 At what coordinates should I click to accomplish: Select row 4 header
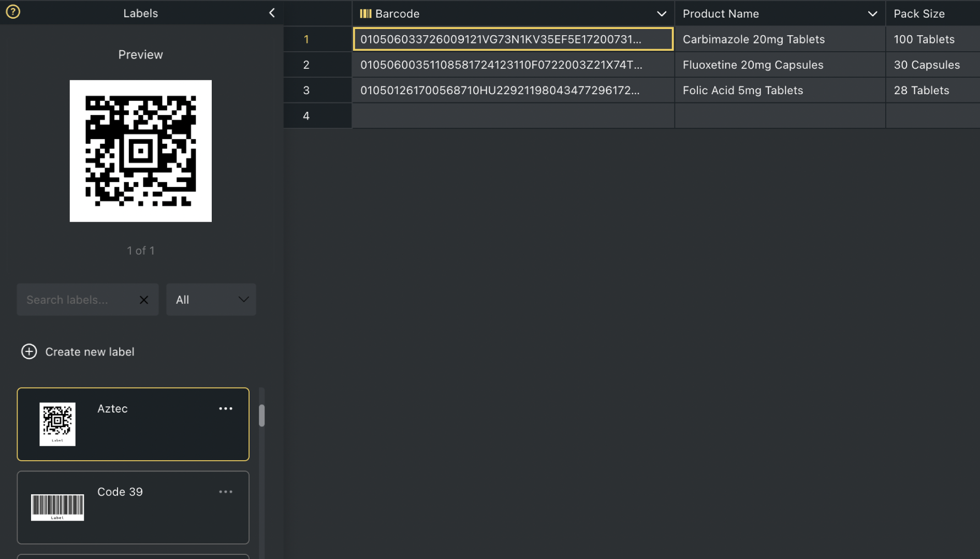click(x=317, y=115)
